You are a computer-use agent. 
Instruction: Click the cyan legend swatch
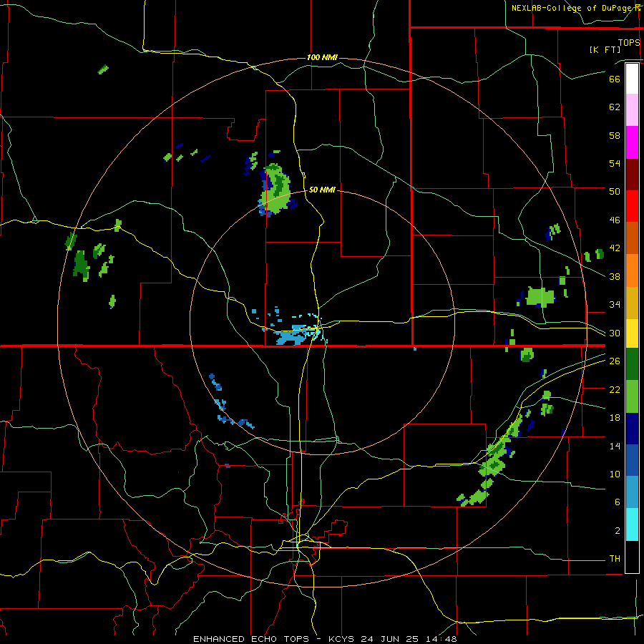(632, 525)
